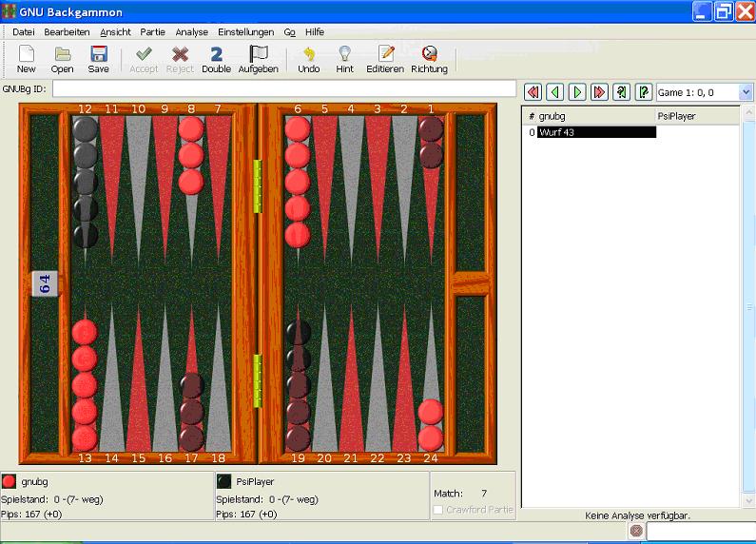
Task: Open the Ansicht menu
Action: tap(116, 32)
